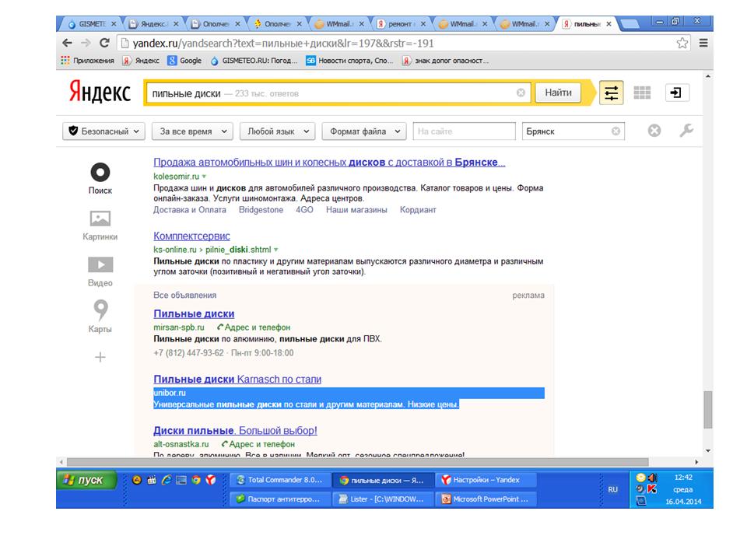The height and width of the screenshot is (560, 747).
Task: Click the Bridgestone sitelink
Action: [261, 210]
